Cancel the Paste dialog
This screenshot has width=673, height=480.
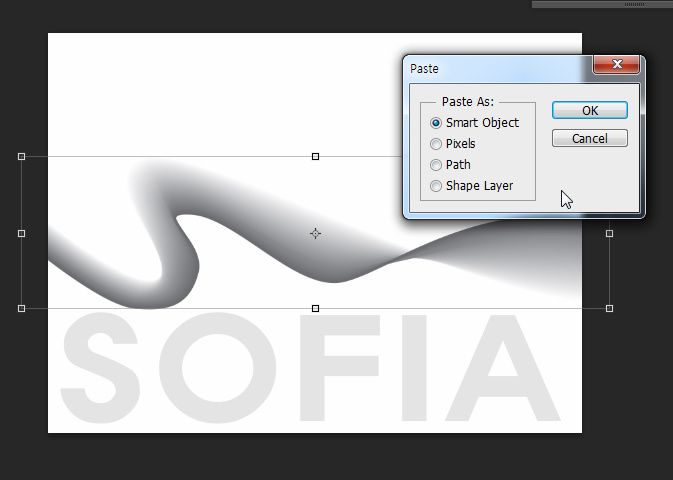pos(590,138)
